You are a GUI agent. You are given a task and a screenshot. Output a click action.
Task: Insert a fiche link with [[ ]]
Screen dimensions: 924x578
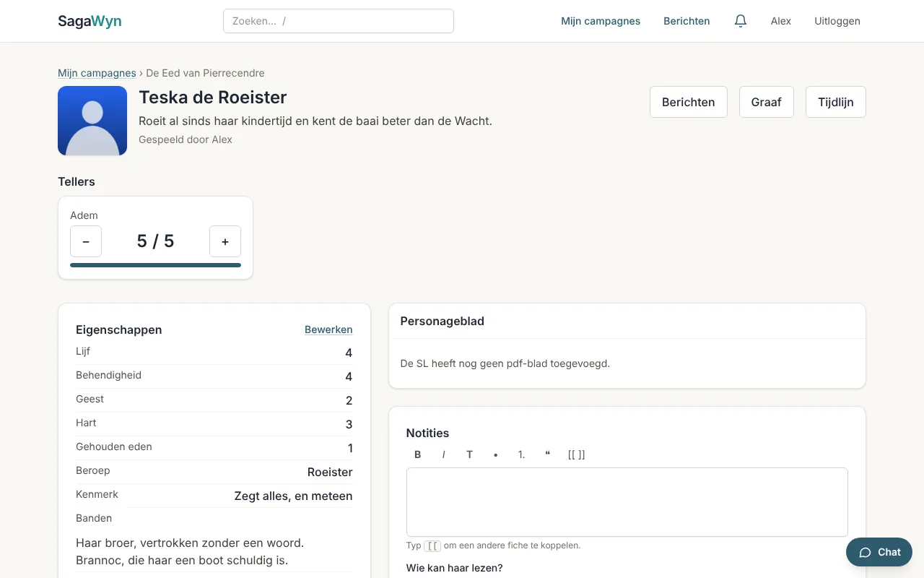(576, 454)
